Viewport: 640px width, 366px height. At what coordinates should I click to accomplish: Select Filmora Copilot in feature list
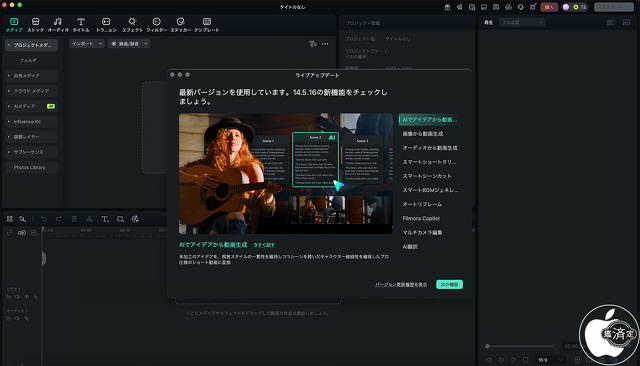click(x=421, y=218)
